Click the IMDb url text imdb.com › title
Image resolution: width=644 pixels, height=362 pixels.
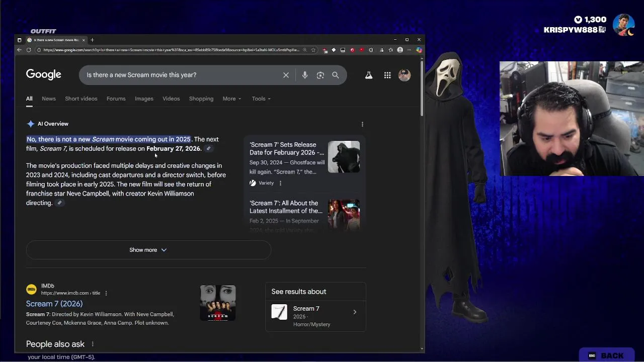[70, 293]
